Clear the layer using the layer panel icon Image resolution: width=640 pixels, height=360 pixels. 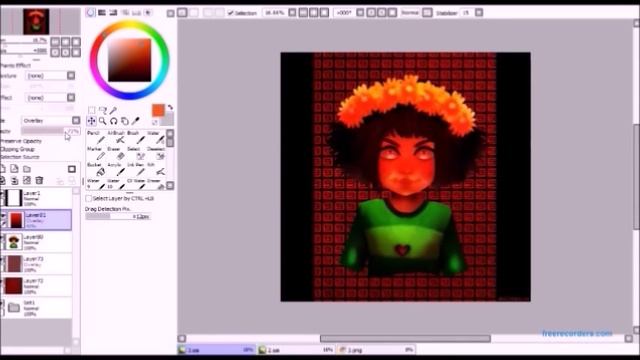tap(27, 180)
